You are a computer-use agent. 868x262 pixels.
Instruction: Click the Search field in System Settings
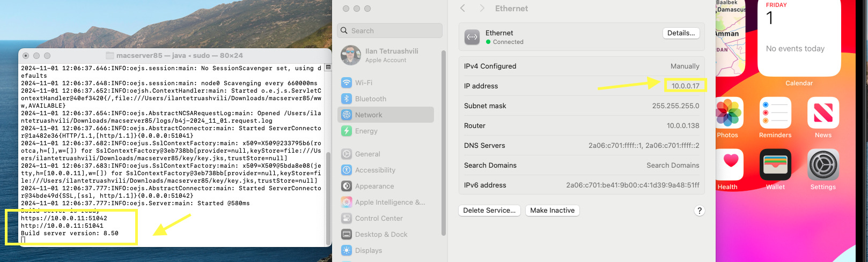(x=390, y=31)
